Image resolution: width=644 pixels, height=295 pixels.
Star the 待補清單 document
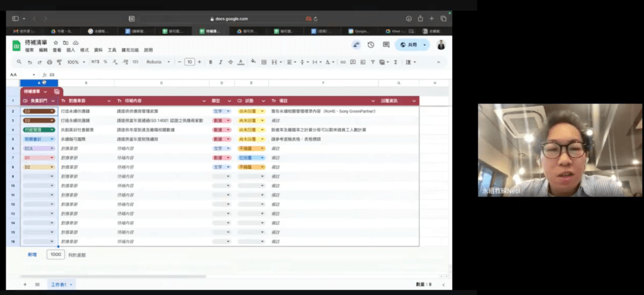[56, 42]
